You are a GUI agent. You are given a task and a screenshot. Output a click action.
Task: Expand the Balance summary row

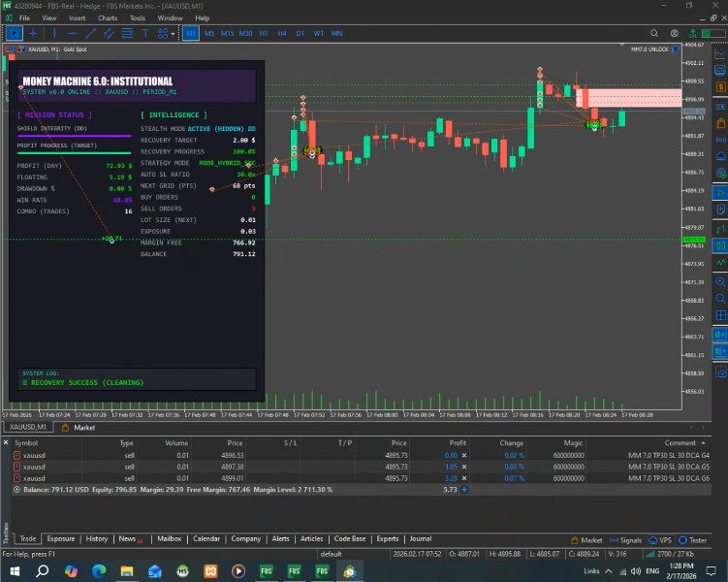point(17,490)
